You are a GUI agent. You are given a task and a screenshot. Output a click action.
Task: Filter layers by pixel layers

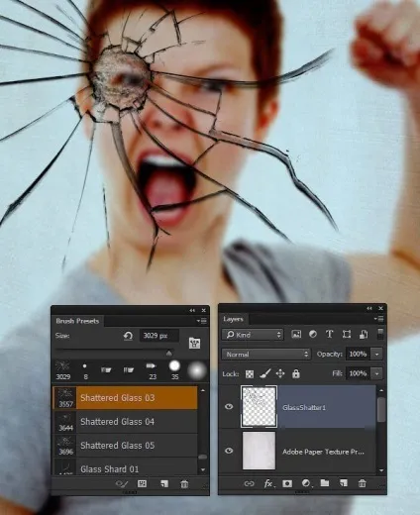pos(296,334)
